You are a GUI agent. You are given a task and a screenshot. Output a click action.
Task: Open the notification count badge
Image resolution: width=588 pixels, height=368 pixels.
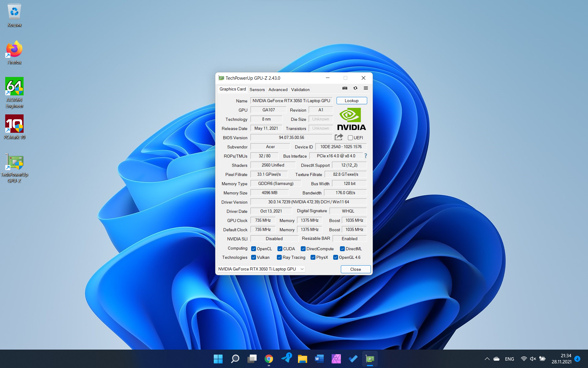tap(577, 359)
